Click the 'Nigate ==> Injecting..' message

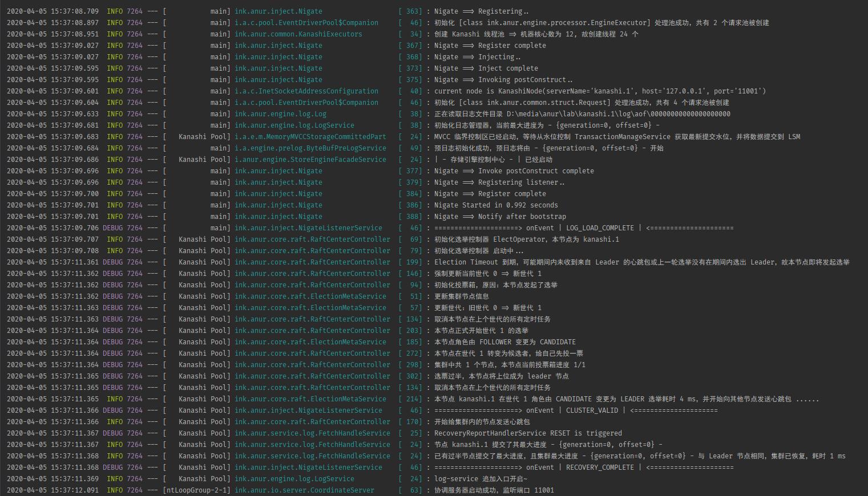[x=477, y=57]
